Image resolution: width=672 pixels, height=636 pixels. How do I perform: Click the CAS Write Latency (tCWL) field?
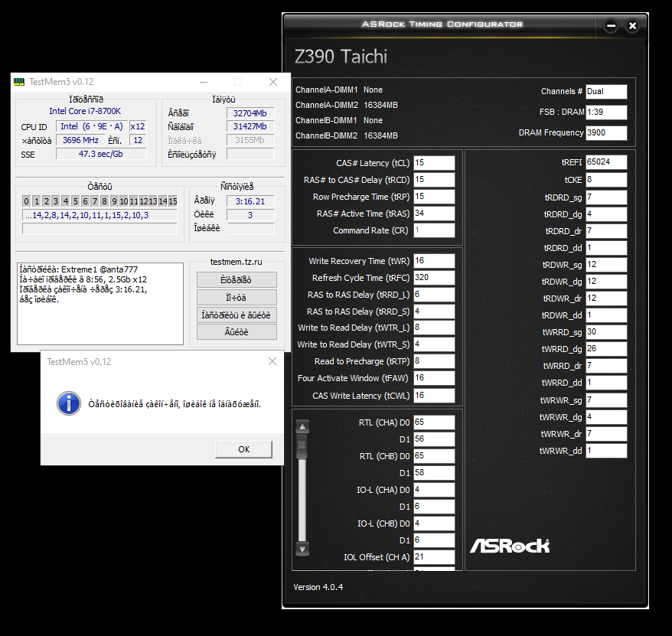(434, 395)
